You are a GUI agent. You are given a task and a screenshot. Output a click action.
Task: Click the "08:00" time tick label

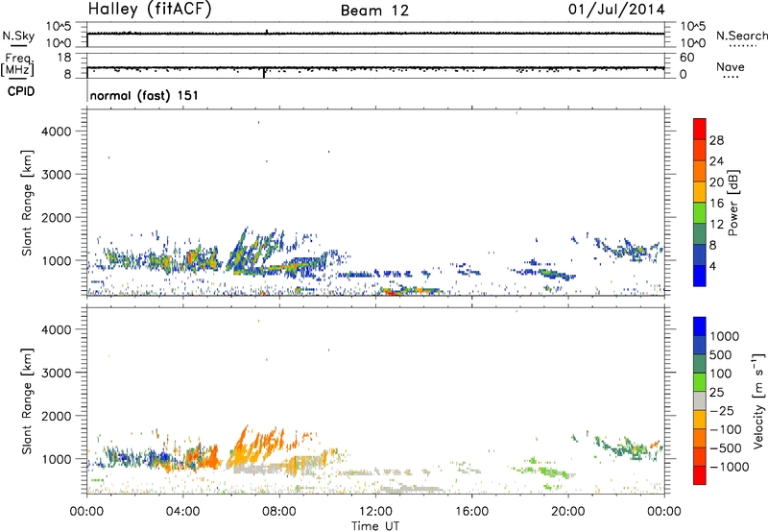click(x=279, y=512)
